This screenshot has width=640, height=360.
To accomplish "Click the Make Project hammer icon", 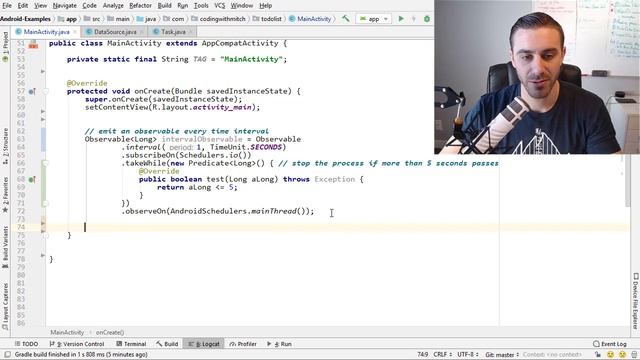I will (346, 19).
